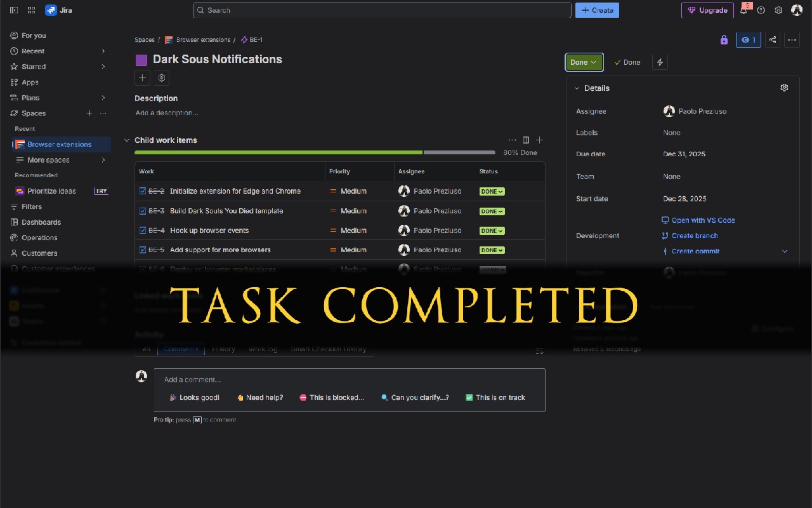Insert Looks good quick comment

(x=195, y=398)
